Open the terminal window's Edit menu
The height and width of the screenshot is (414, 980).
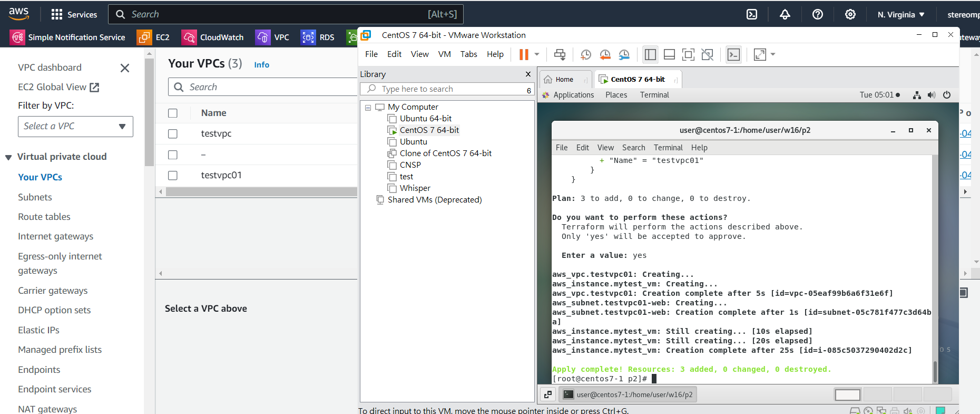click(583, 148)
